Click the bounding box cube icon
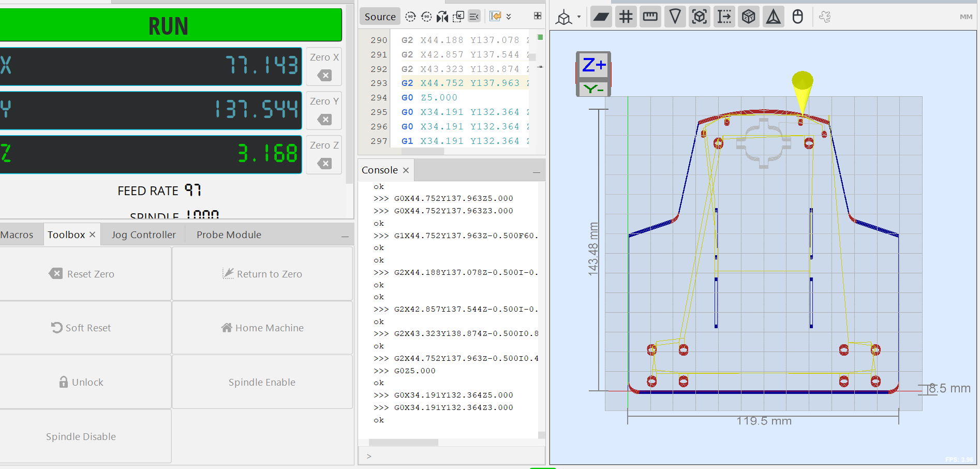 pyautogui.click(x=700, y=17)
